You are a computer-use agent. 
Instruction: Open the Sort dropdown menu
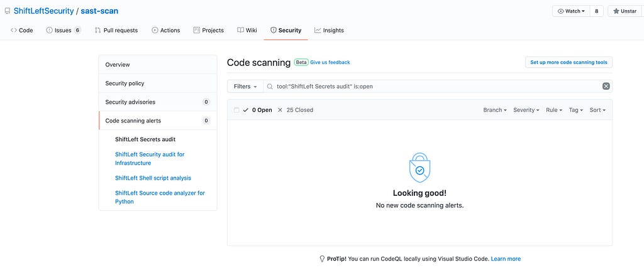[597, 110]
